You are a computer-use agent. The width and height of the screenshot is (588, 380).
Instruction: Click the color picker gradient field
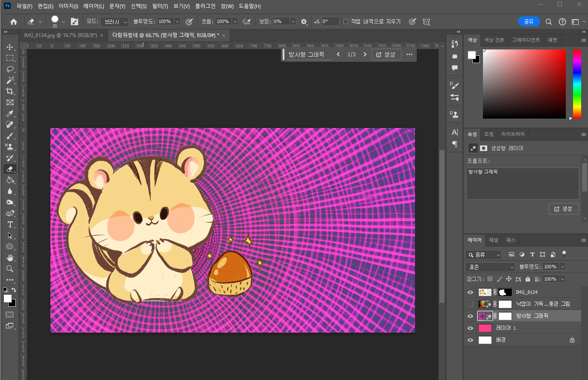524,84
